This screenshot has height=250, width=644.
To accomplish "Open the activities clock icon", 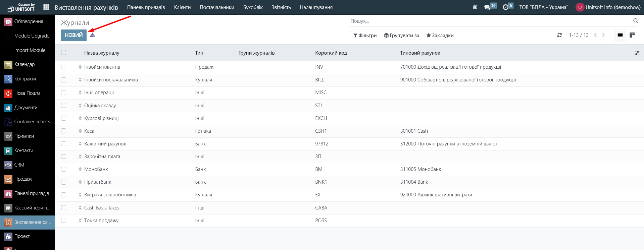I will [x=505, y=7].
